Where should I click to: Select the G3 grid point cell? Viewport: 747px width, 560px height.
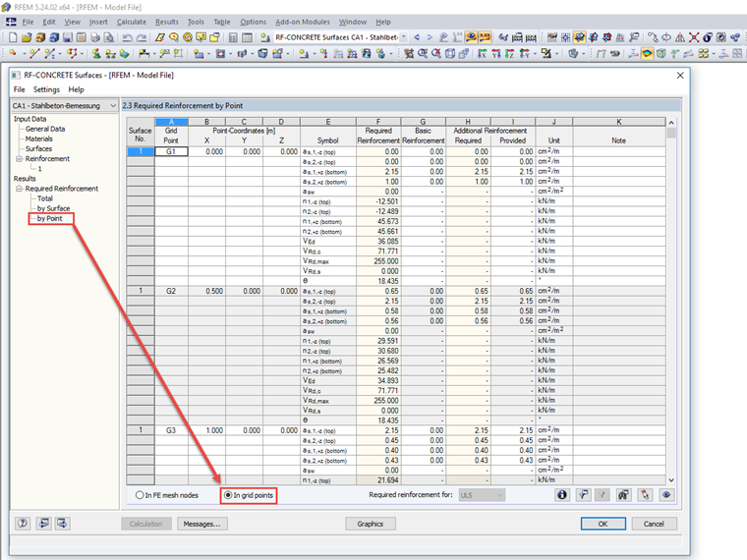(x=171, y=430)
